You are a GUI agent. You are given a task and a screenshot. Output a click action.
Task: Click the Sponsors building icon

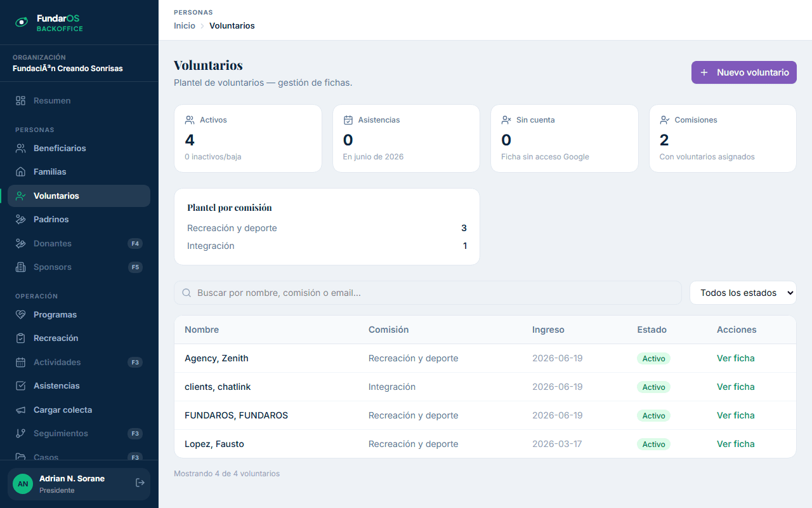coord(21,267)
